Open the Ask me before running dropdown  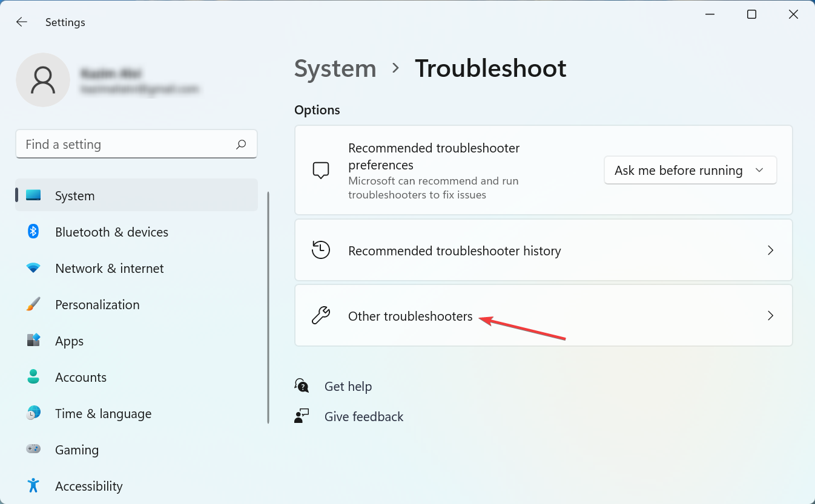pos(690,170)
